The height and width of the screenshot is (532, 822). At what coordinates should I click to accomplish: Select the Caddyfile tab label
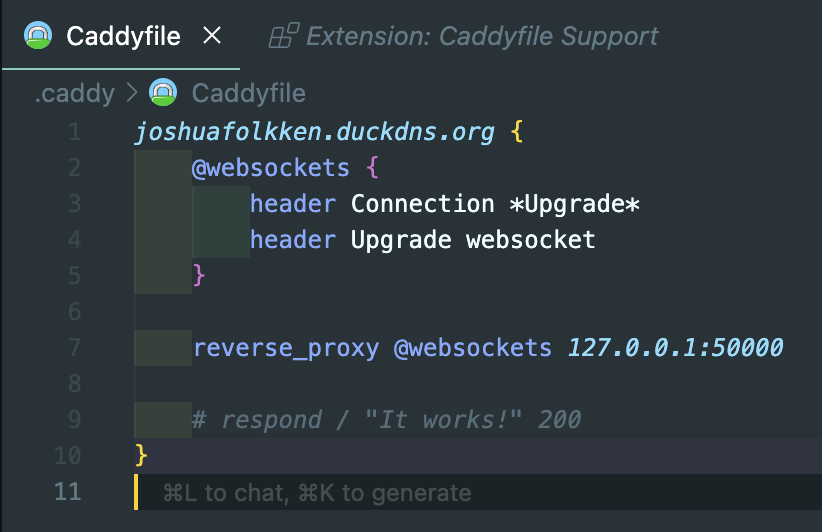123,37
